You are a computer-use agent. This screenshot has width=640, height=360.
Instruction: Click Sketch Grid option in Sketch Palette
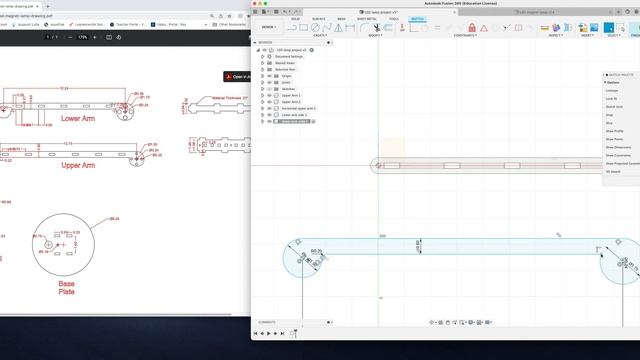[x=614, y=107]
